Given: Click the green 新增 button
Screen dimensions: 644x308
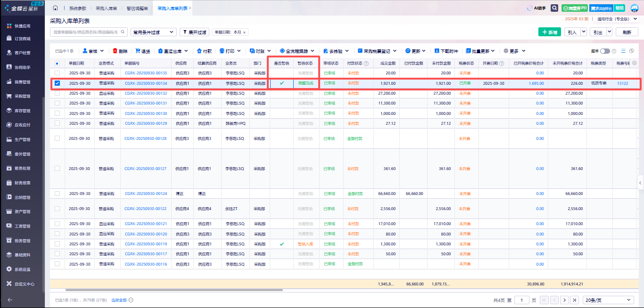Looking at the screenshot, I should [x=549, y=32].
